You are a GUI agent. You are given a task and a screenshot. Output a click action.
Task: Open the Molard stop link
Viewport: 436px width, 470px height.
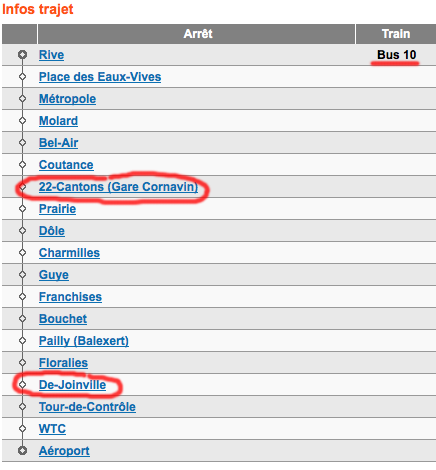coord(58,121)
